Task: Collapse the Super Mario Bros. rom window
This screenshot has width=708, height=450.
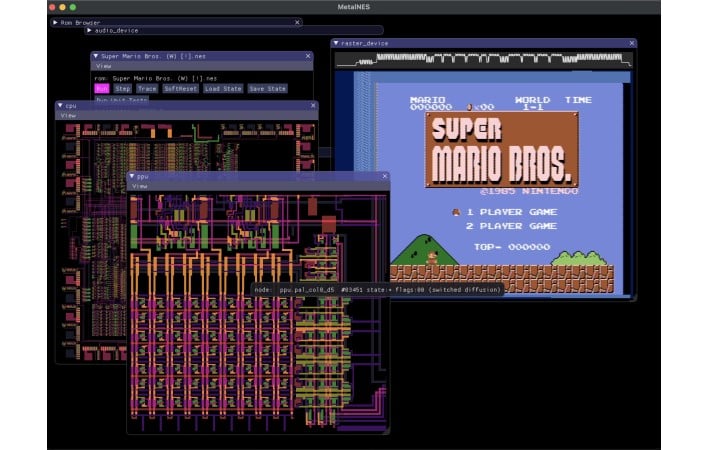Action: point(95,56)
